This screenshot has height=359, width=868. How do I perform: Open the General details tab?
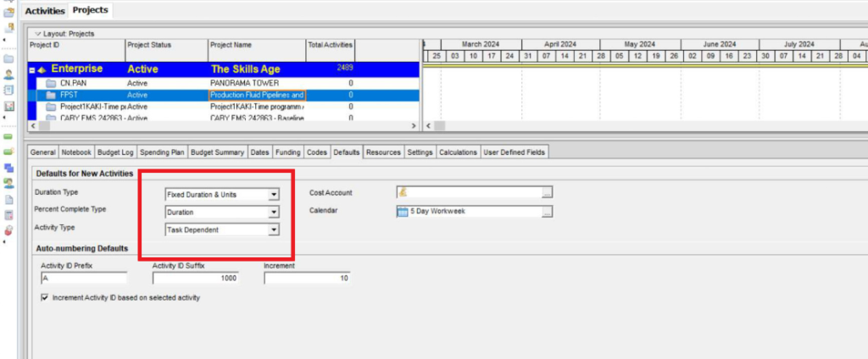click(43, 152)
